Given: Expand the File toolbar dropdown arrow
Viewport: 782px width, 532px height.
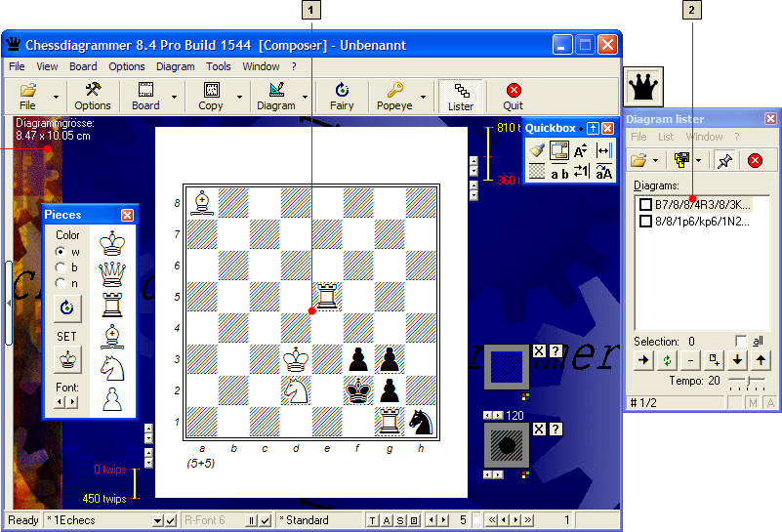Looking at the screenshot, I should click(56, 98).
